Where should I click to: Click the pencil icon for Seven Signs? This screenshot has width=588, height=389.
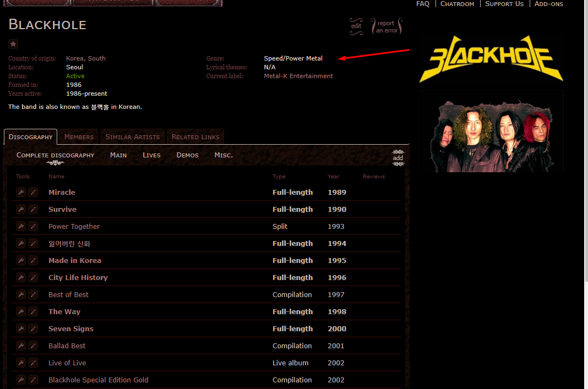[x=34, y=328]
